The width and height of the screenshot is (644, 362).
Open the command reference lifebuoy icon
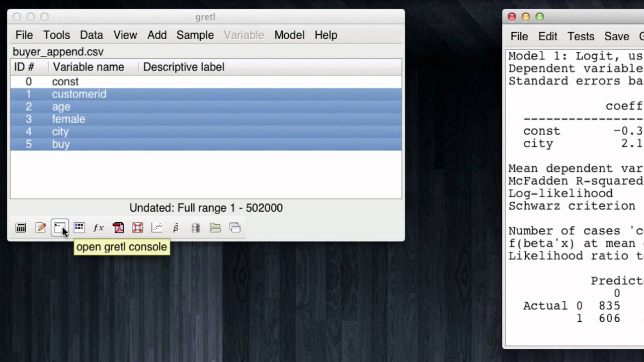coord(137,228)
